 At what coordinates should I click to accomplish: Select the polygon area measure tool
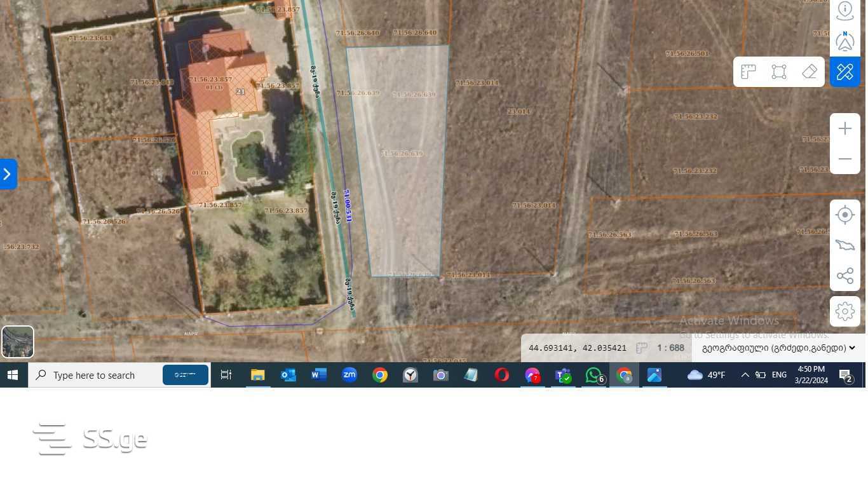pyautogui.click(x=779, y=72)
